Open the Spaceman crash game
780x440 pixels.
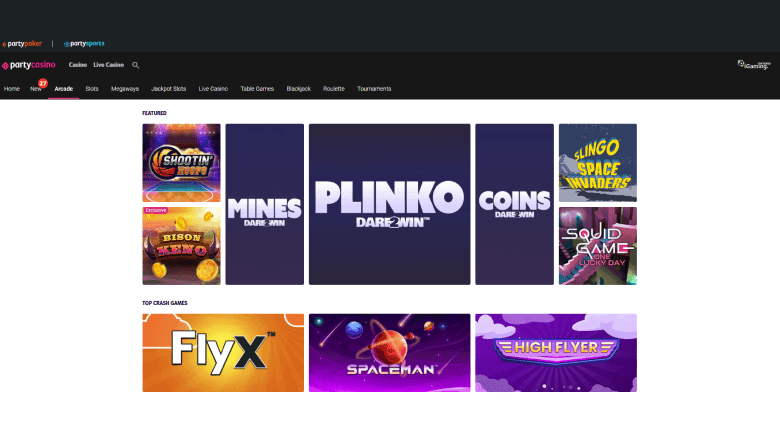pyautogui.click(x=389, y=352)
